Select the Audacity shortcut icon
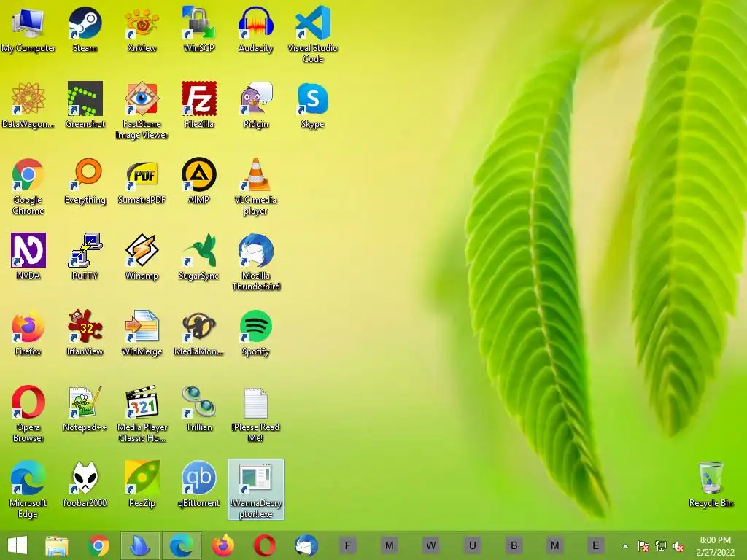747x560 pixels. pos(256,29)
